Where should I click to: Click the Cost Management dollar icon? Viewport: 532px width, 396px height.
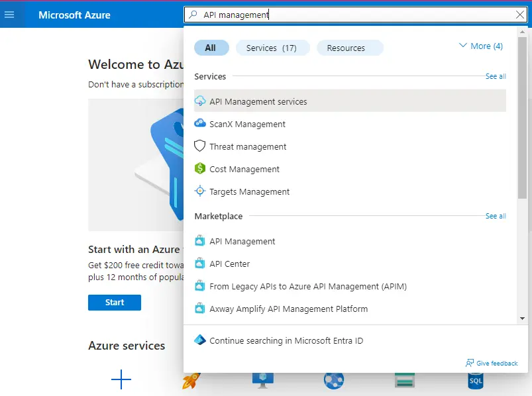[x=200, y=168]
